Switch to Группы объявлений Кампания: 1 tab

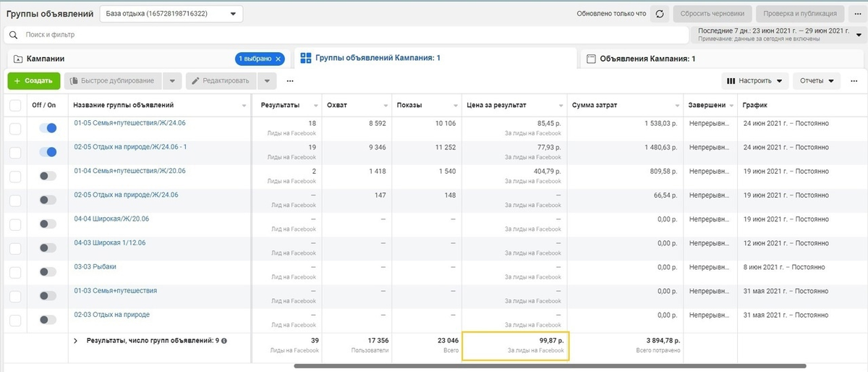(435, 58)
